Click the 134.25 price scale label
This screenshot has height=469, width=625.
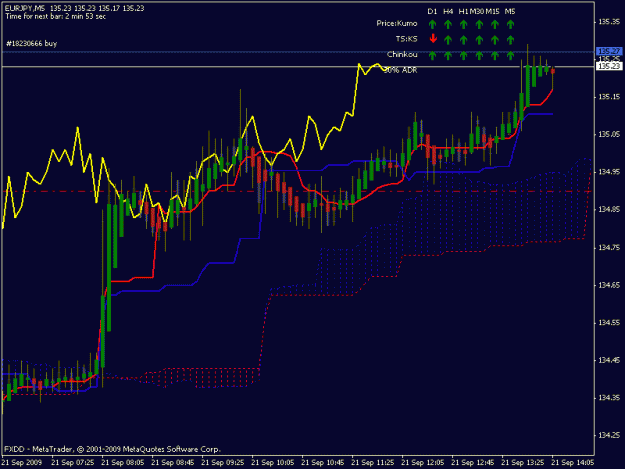[x=609, y=435]
